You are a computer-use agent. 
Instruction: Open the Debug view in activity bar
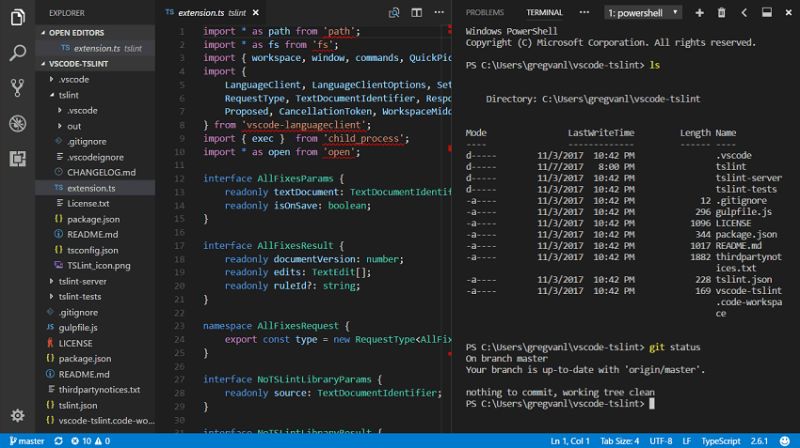tap(17, 123)
